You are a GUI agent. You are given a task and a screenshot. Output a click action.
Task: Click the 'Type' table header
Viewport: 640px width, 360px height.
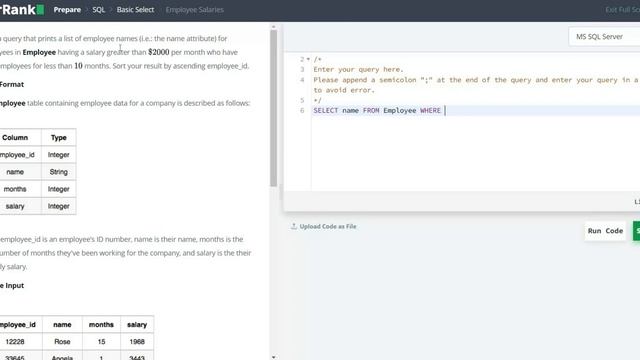59,138
